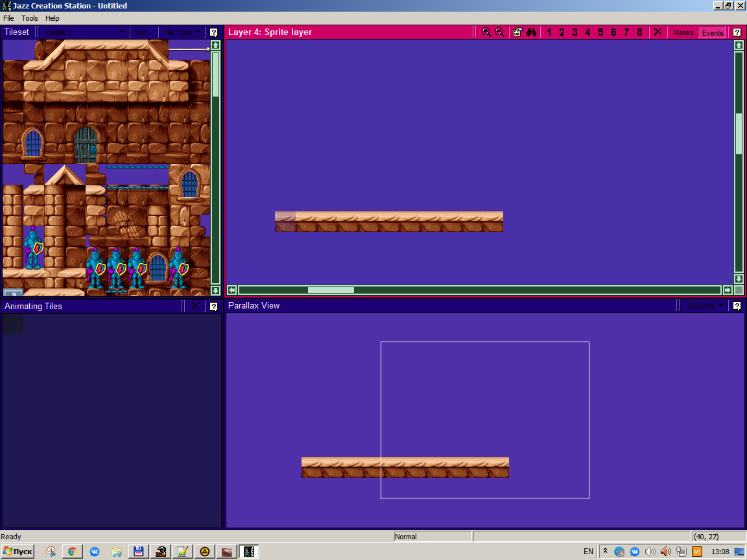Click the tileset vertical scrollbar thumb
747x560 pixels.
pos(215,75)
